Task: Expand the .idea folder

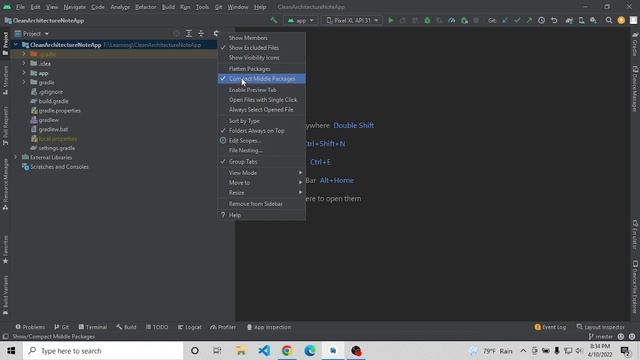Action: tap(24, 63)
